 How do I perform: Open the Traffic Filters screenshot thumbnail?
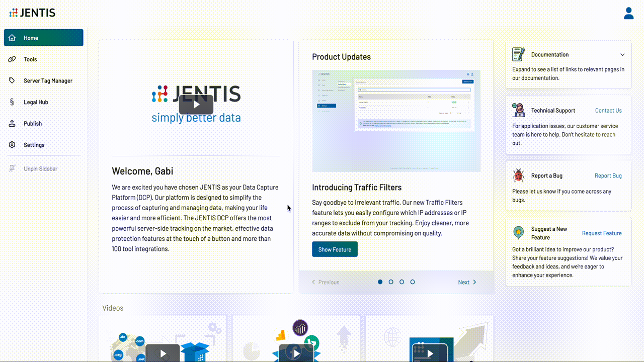tap(396, 121)
